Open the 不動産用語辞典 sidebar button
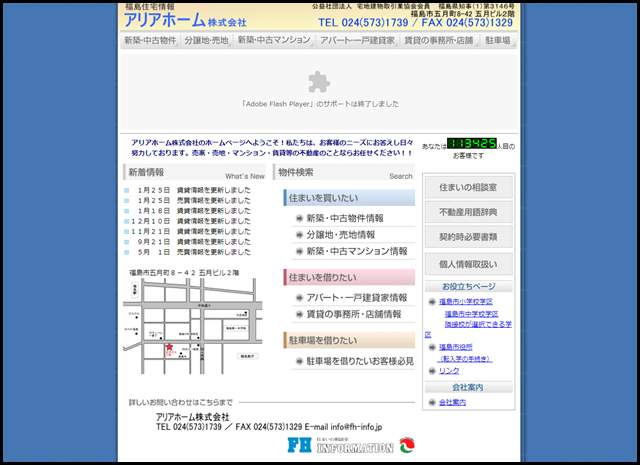The image size is (640, 465). [x=469, y=212]
